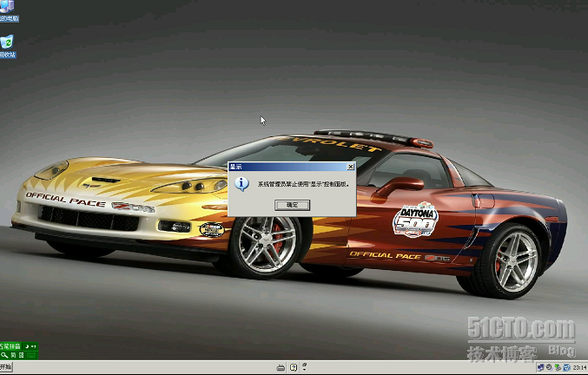The height and width of the screenshot is (375, 588).
Task: Close the 显示 dialog with X
Action: point(350,167)
